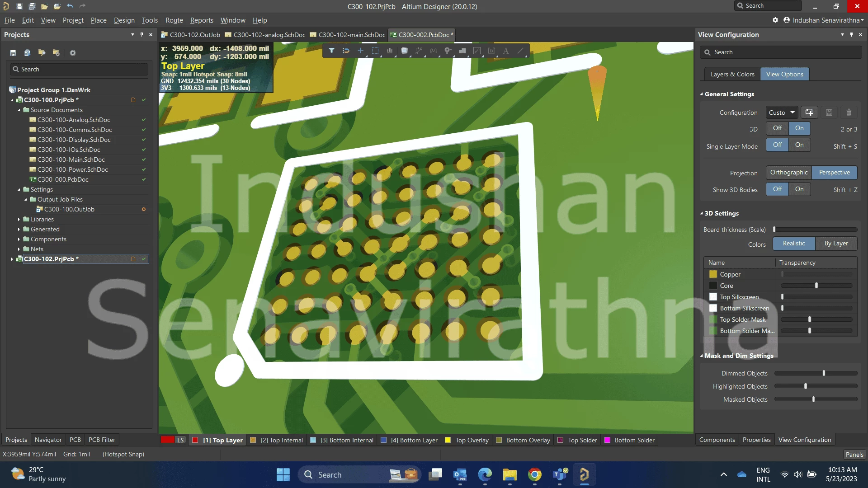Screen dimensions: 868x488
Task: Click the place keepout track icon
Action: [477, 51]
